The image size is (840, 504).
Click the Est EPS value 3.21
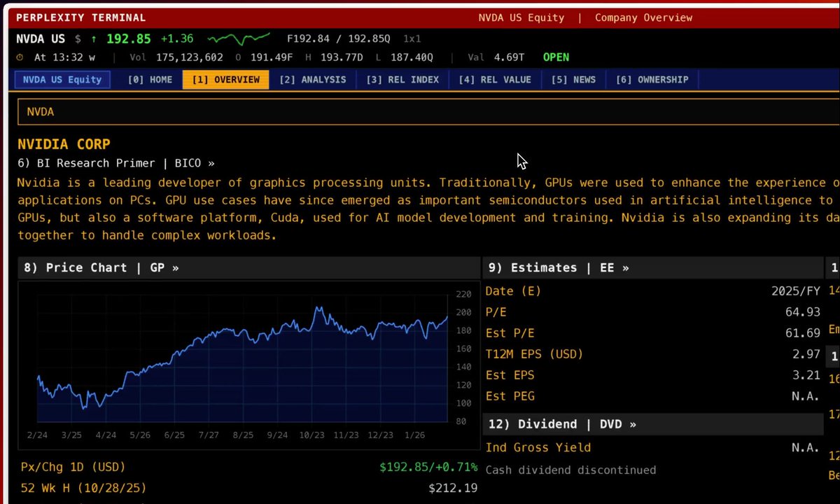pos(806,375)
